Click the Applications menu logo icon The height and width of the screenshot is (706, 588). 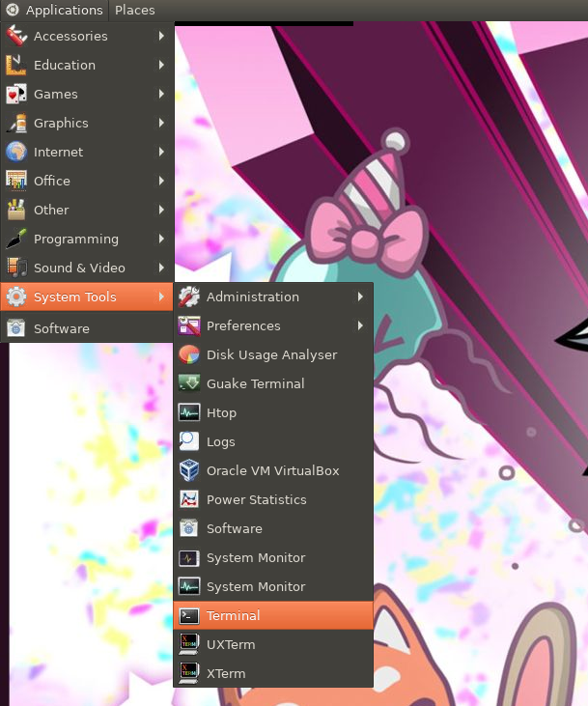tap(13, 9)
